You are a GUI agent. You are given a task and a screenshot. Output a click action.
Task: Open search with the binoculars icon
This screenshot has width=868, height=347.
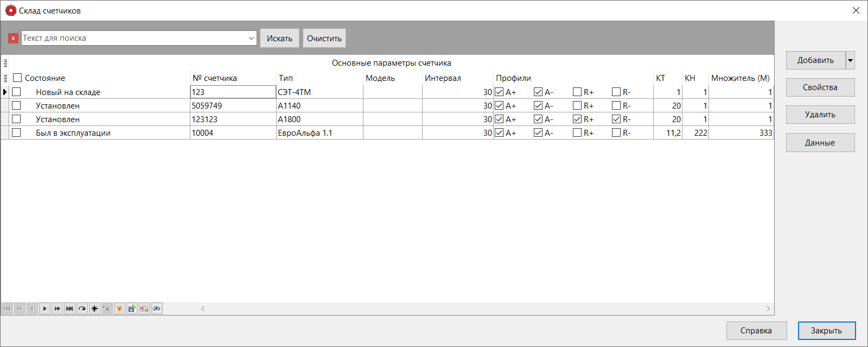point(157,308)
